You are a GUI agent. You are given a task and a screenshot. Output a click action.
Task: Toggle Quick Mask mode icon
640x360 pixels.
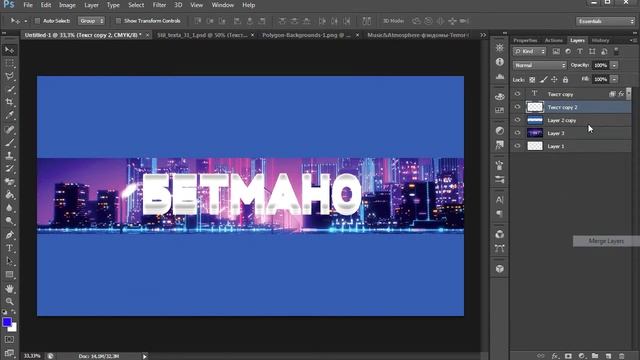click(9, 340)
